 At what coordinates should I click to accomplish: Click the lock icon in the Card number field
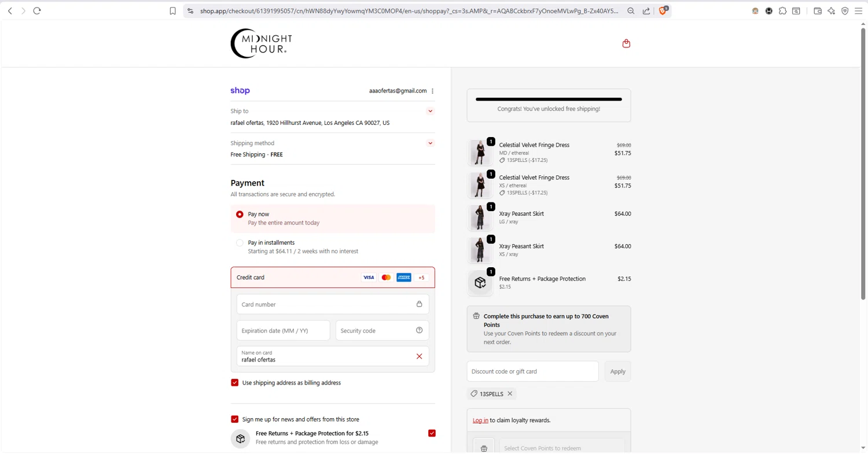point(420,304)
